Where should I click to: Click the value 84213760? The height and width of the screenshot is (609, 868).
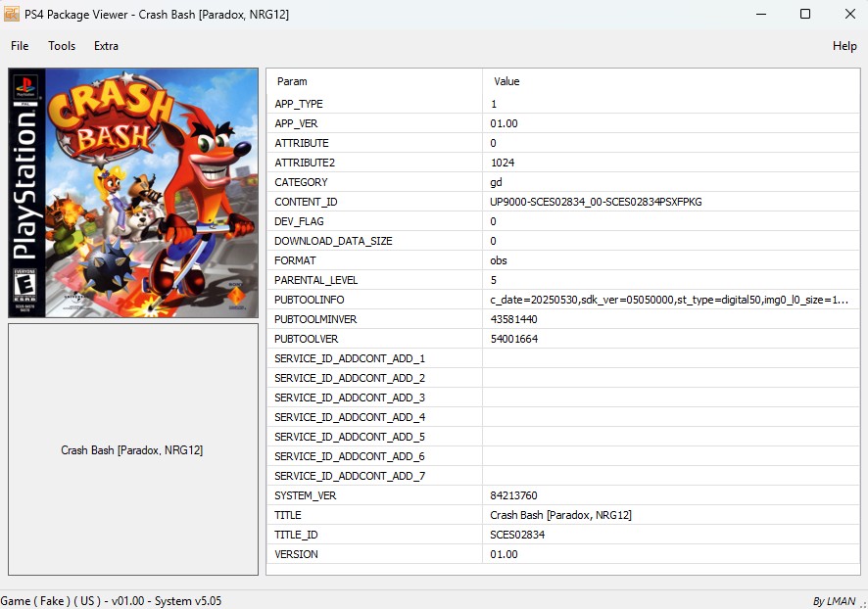point(513,495)
